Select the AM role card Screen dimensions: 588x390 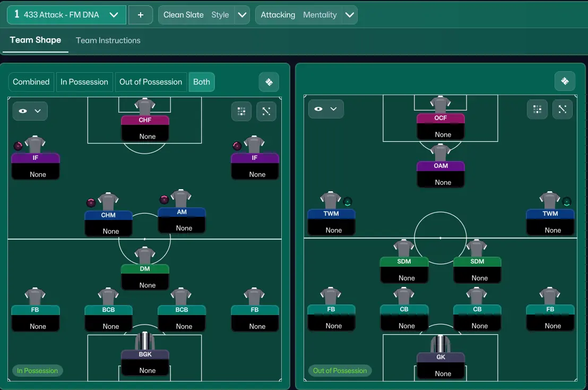[x=181, y=221]
